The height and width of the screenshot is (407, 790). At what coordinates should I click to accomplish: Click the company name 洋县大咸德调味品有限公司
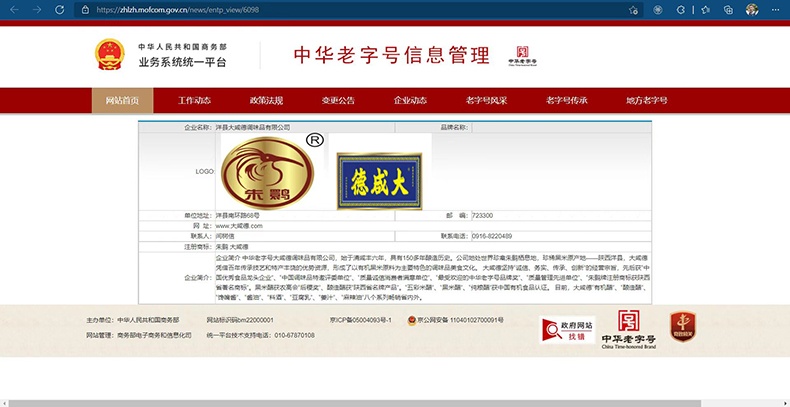point(253,128)
